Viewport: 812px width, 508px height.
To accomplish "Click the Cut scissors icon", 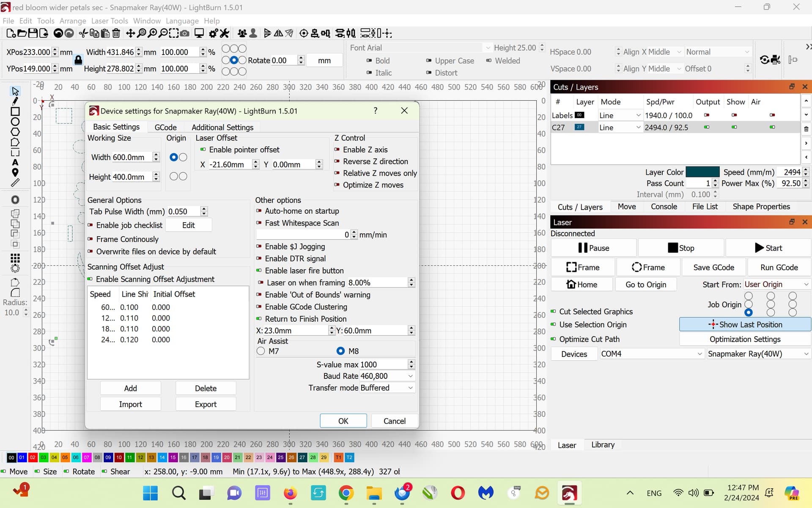I will (83, 33).
